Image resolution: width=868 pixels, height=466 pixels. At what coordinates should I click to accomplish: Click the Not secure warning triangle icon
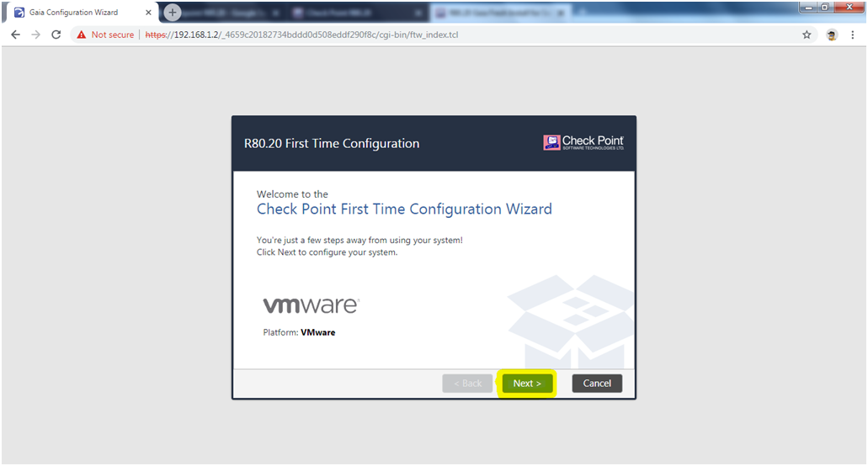point(82,34)
